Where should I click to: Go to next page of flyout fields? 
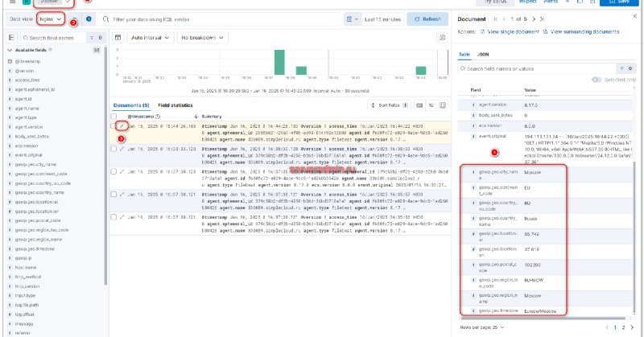click(x=632, y=327)
